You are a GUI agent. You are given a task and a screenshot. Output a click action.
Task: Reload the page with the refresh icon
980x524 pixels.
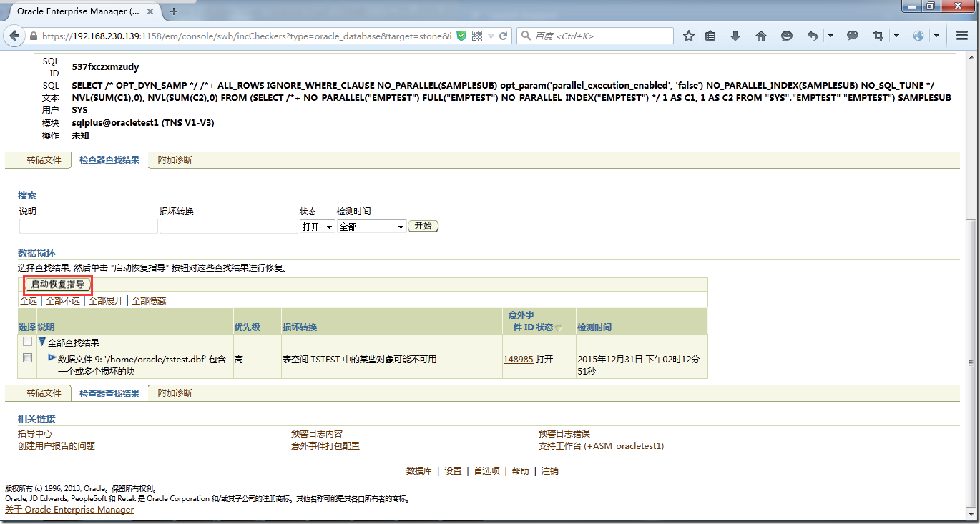click(503, 36)
